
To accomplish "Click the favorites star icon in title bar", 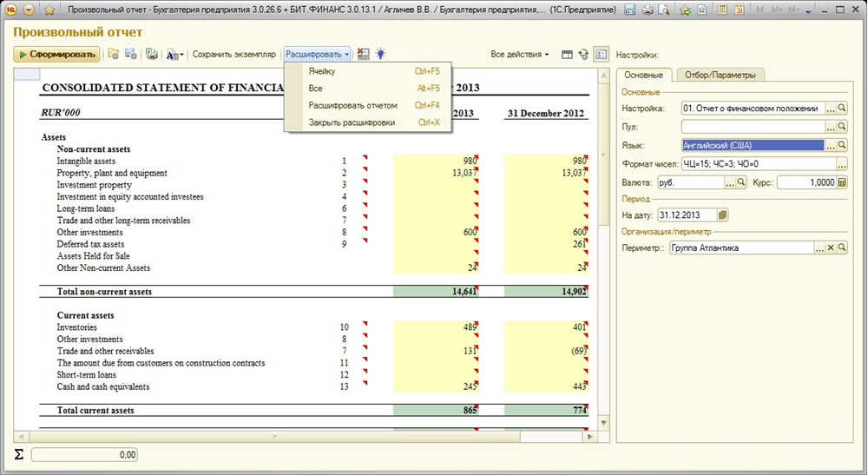I will [49, 10].
